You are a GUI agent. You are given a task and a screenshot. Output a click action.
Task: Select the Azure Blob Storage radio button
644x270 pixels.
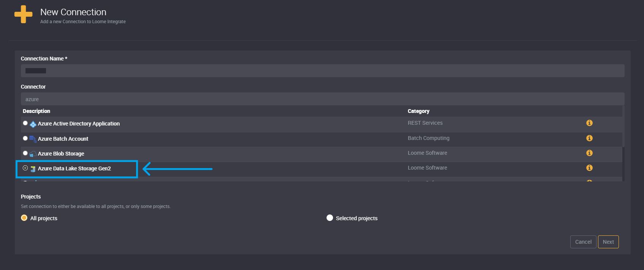(x=25, y=153)
